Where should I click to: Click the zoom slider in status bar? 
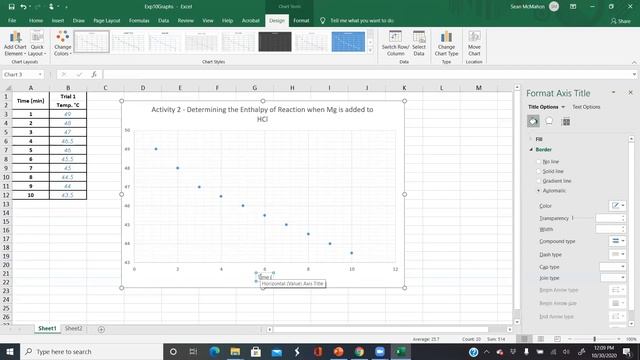pyautogui.click(x=594, y=339)
